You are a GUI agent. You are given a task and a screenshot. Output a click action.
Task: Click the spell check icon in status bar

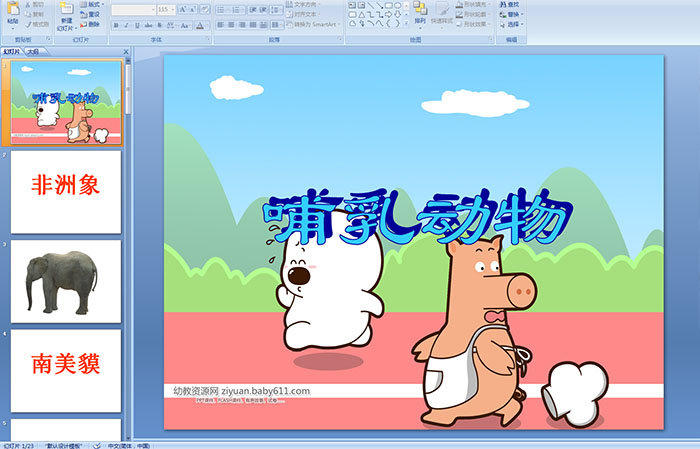[x=98, y=444]
